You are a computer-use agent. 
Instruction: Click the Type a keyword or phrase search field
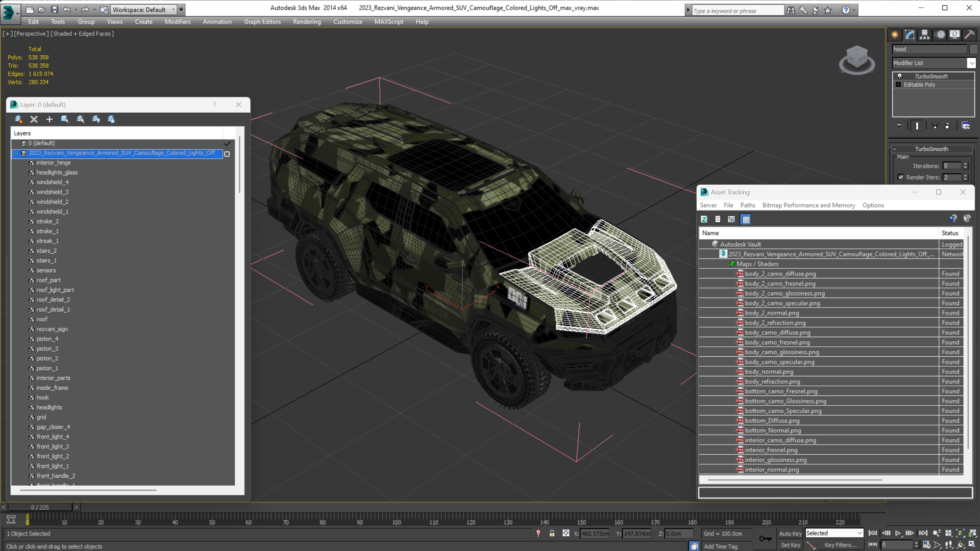tap(738, 10)
